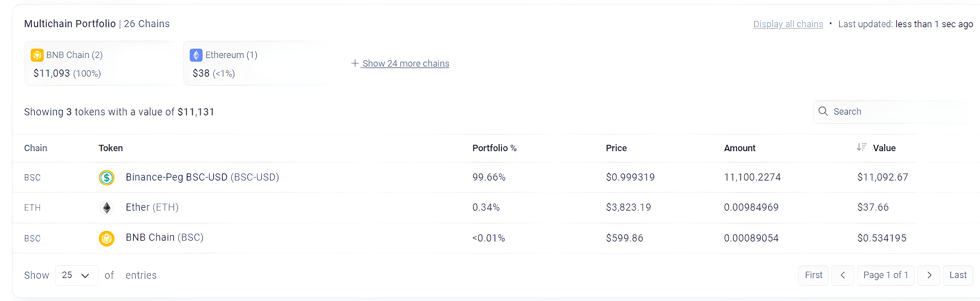The height and width of the screenshot is (301, 980).
Task: Click the previous page arrow
Action: coord(843,275)
